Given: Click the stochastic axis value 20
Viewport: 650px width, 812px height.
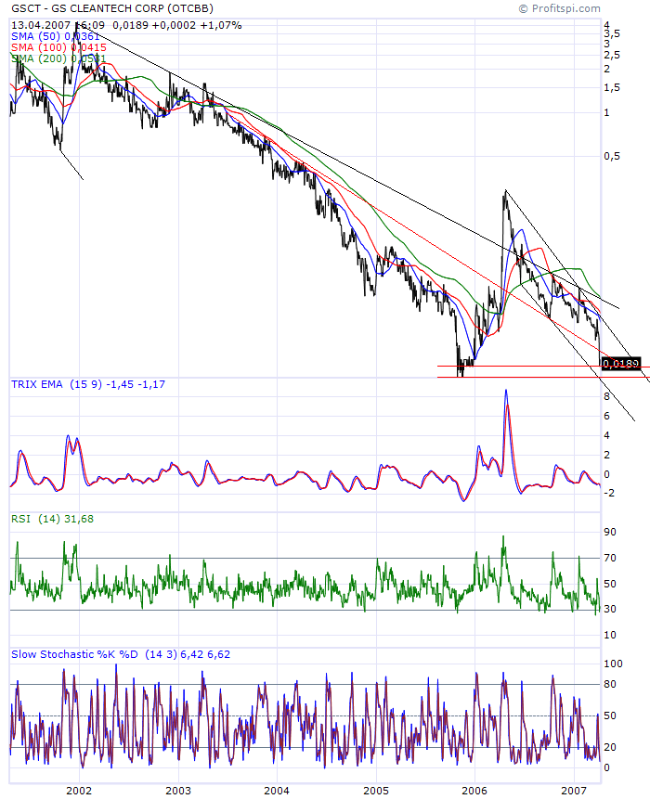Looking at the screenshot, I should coord(610,747).
